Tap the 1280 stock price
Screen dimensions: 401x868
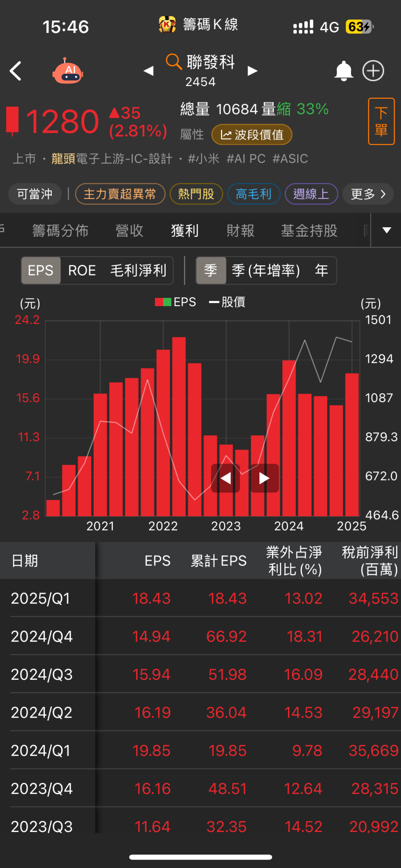coord(62,122)
